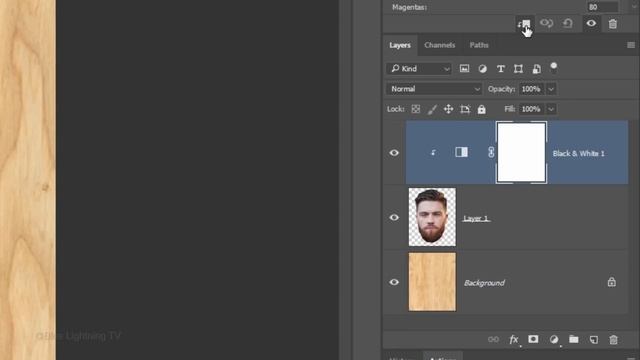Screen dimensions: 640x360
Task: Filter for smart objects
Action: click(x=537, y=69)
